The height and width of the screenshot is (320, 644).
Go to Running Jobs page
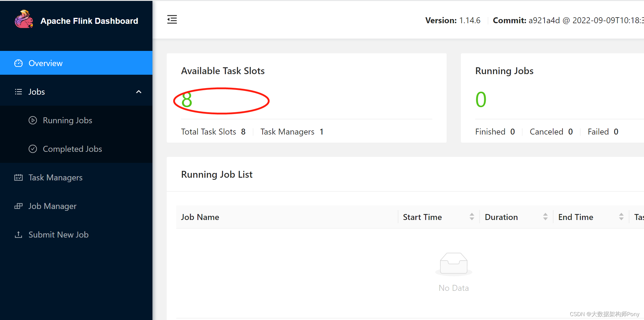(x=76, y=120)
